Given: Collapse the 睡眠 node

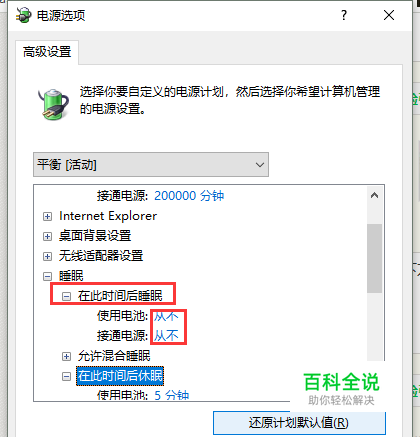Looking at the screenshot, I should (47, 276).
